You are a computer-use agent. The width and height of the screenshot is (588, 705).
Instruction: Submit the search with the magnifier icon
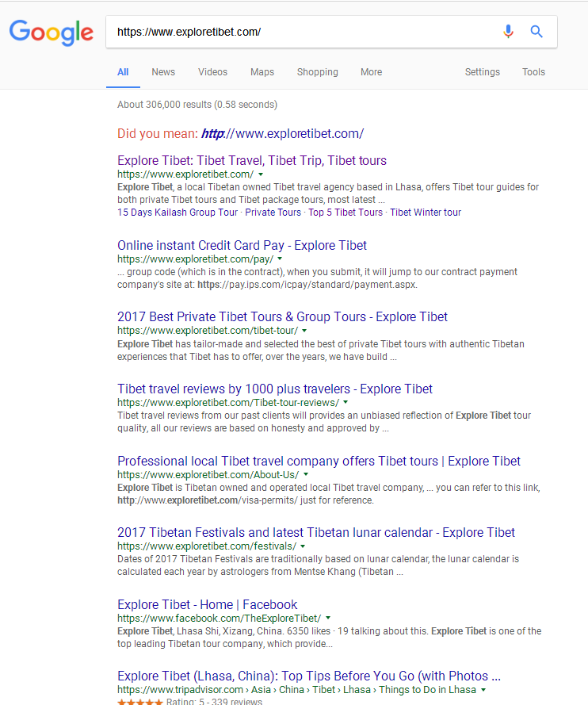click(536, 32)
